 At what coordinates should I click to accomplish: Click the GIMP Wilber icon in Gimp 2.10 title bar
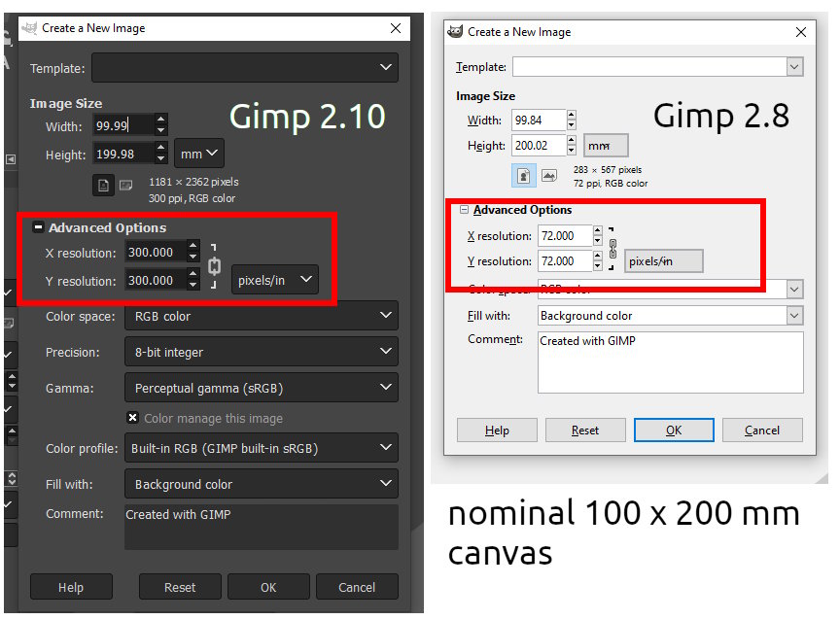[x=29, y=28]
